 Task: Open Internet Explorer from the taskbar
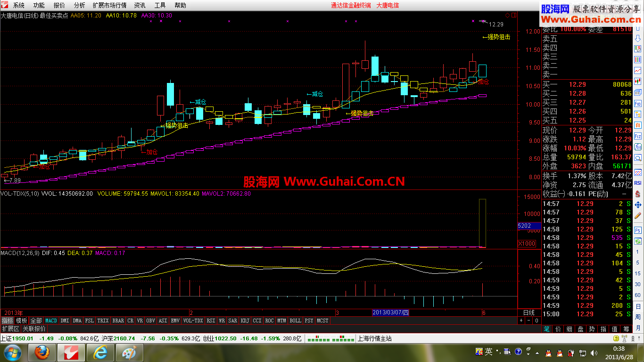(100, 353)
